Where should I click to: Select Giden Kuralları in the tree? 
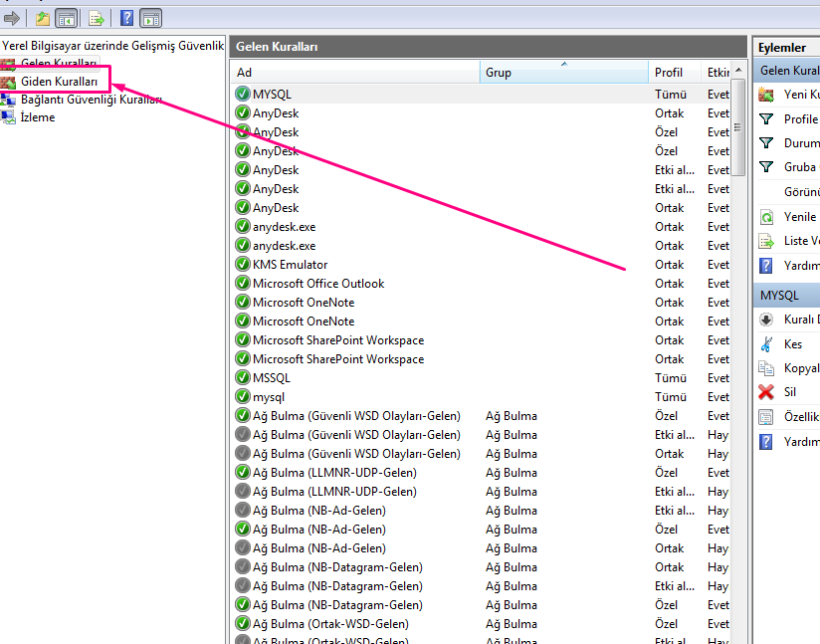[59, 82]
